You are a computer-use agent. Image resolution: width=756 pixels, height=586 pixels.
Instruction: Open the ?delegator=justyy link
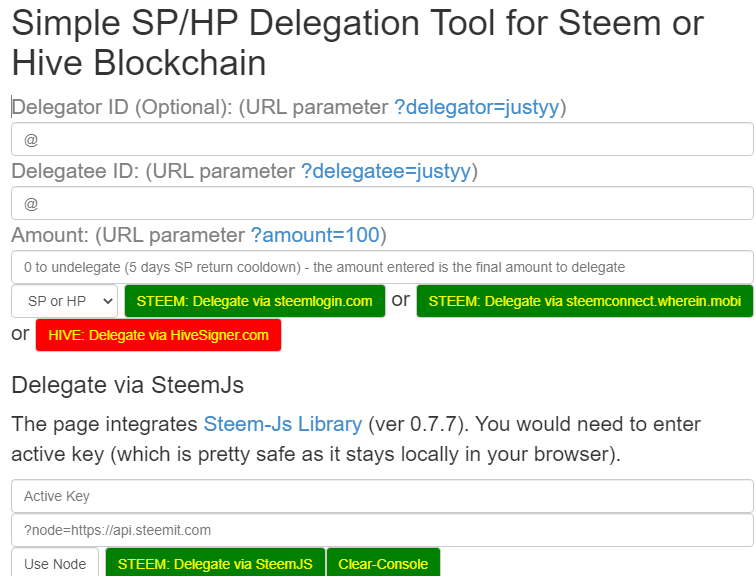tap(477, 107)
